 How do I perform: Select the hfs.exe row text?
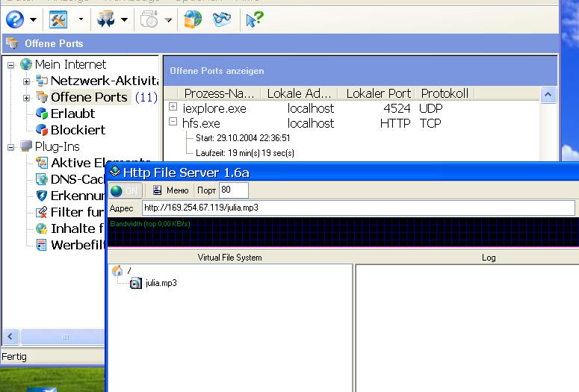pos(201,123)
